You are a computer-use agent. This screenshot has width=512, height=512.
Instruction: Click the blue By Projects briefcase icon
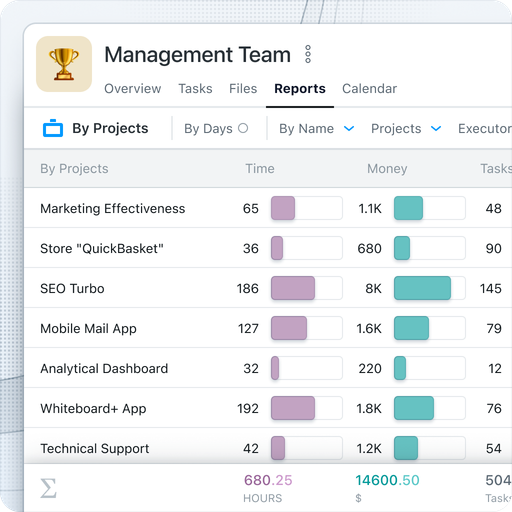click(53, 128)
